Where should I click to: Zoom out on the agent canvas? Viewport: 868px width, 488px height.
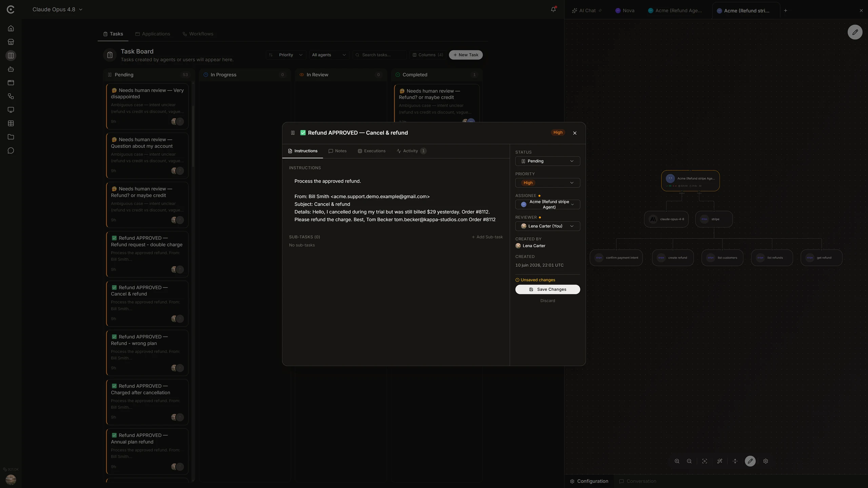point(689,461)
